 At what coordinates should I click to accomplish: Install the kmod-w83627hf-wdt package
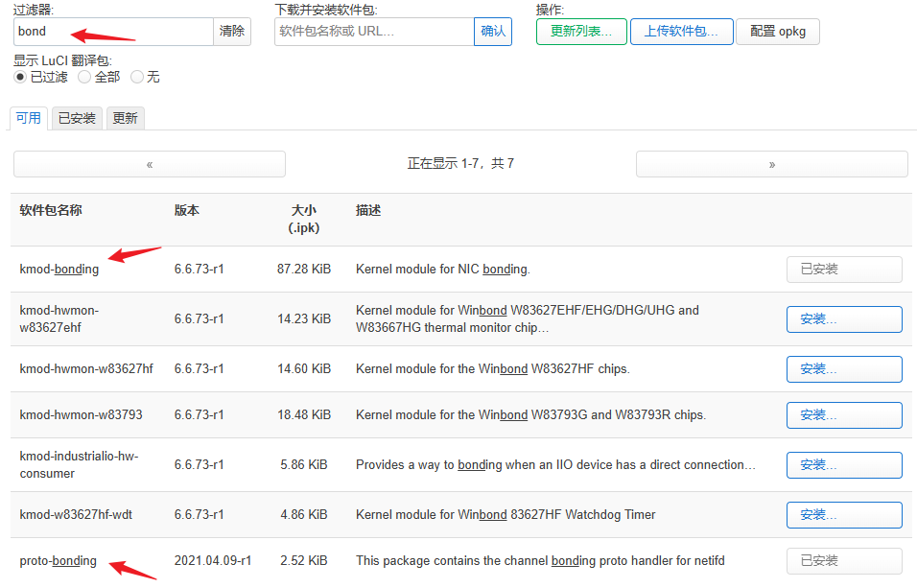point(844,515)
